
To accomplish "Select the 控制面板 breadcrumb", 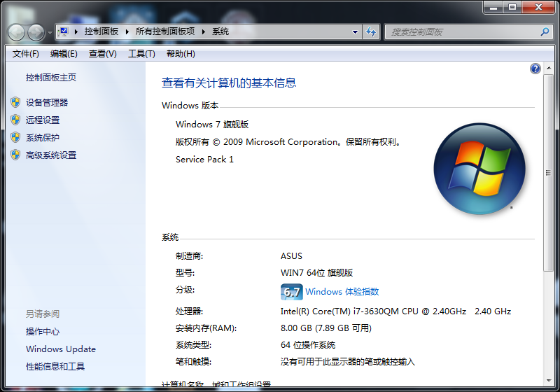I will point(101,31).
